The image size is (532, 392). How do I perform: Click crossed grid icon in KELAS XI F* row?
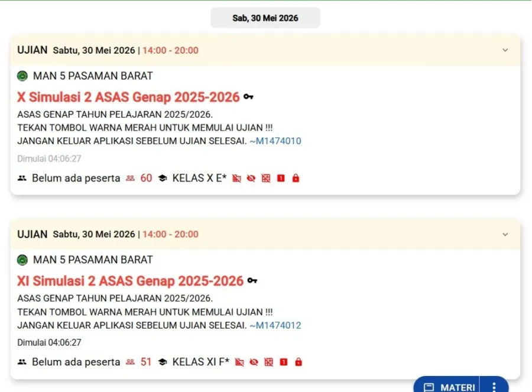[269, 362]
